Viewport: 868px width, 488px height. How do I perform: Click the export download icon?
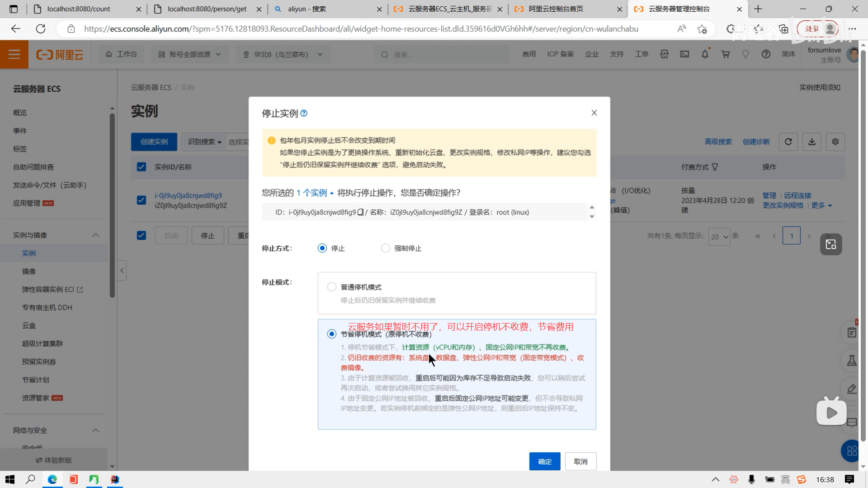pyautogui.click(x=812, y=142)
